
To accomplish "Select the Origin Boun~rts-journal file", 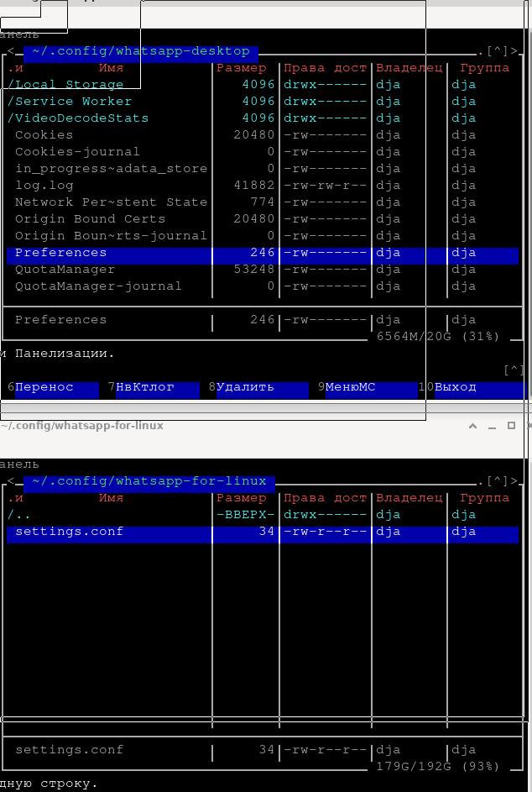I will tap(263, 236).
